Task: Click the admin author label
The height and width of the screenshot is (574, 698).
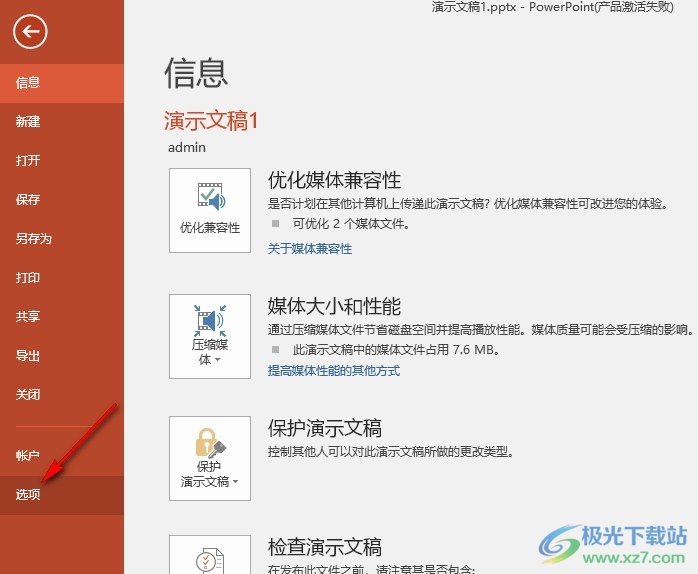Action: click(187, 147)
